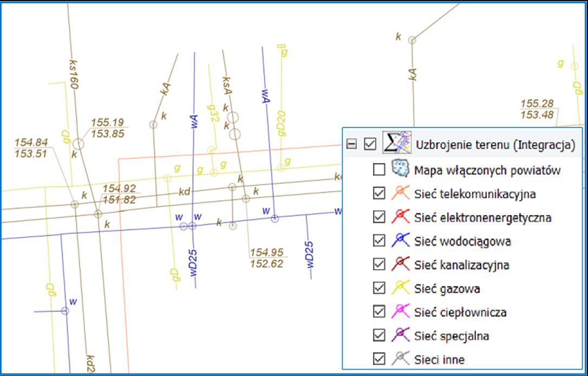This screenshot has width=588, height=376.
Task: Enable the Mapa włączonych powiatów checkbox
Action: point(379,170)
